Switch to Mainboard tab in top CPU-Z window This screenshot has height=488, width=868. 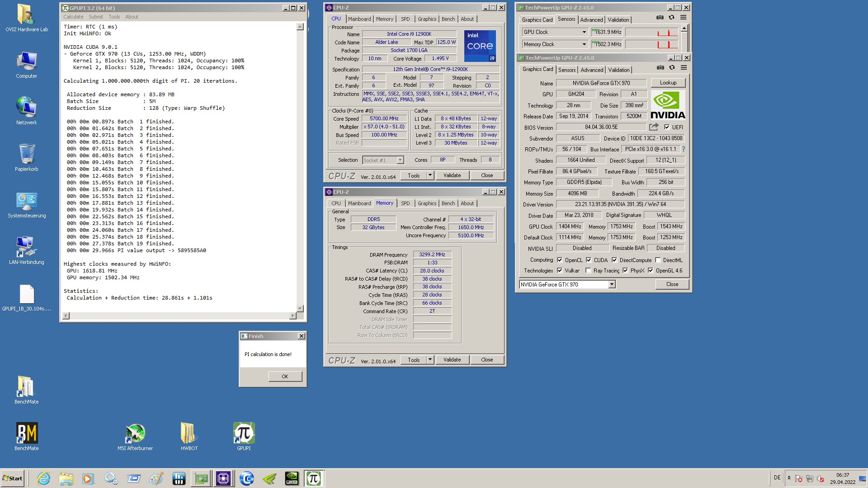(x=359, y=19)
